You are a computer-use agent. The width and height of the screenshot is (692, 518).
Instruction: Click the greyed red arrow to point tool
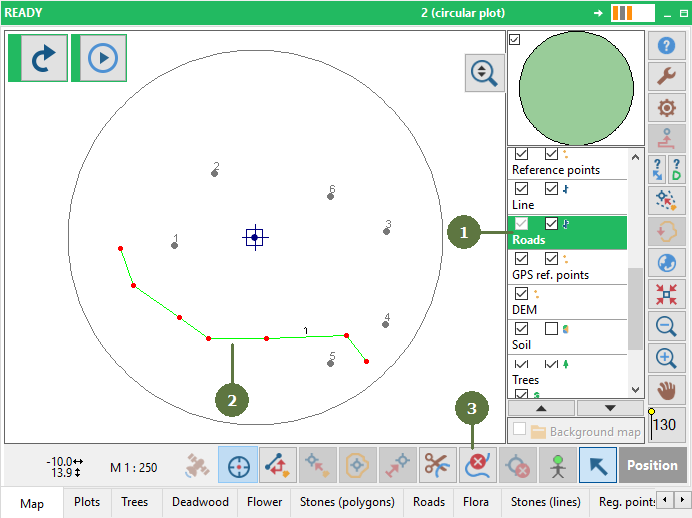pos(398,465)
